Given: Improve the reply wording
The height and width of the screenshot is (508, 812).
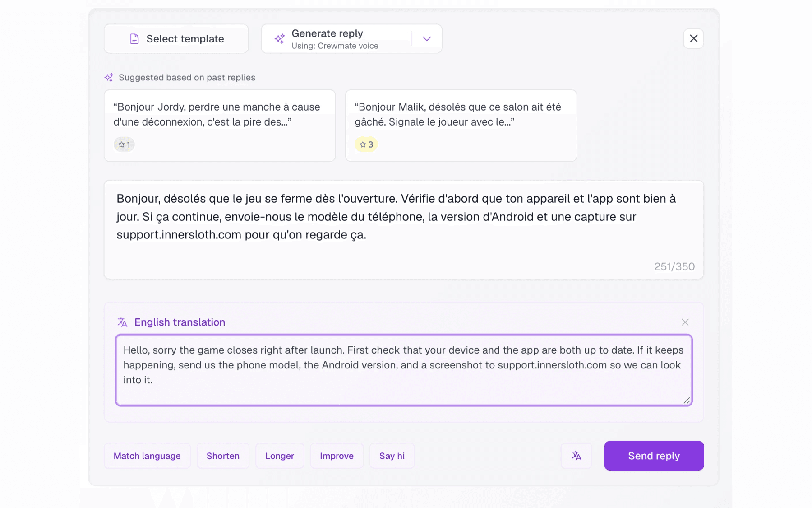Looking at the screenshot, I should (337, 456).
